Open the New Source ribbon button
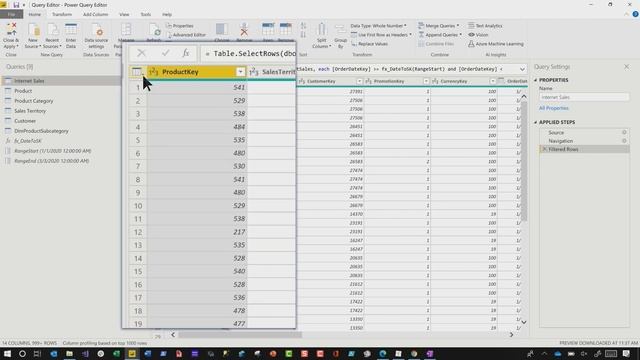The width and height of the screenshot is (640, 360). point(33,36)
